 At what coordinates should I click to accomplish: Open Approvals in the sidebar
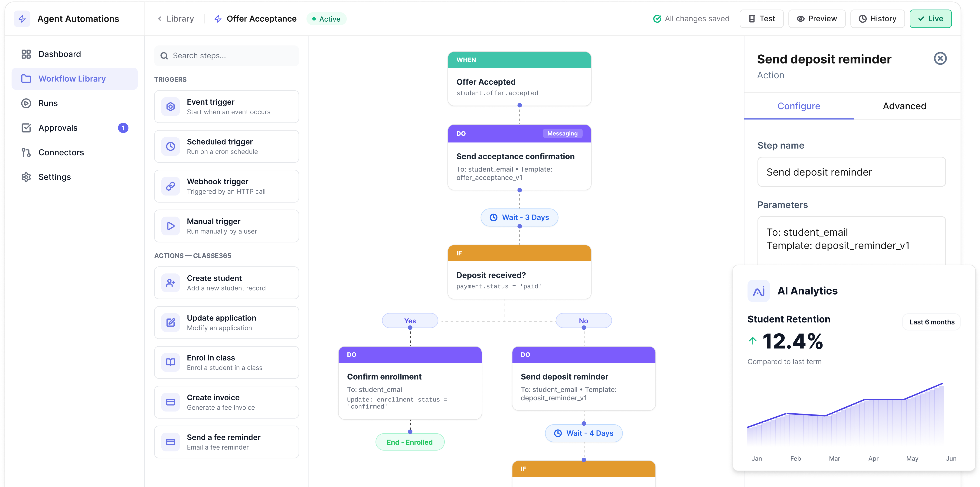[x=75, y=128]
